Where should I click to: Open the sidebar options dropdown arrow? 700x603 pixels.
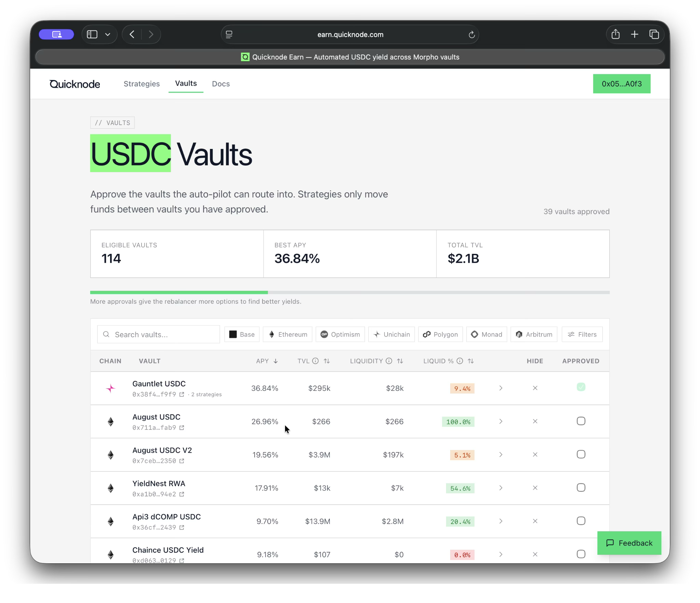108,35
